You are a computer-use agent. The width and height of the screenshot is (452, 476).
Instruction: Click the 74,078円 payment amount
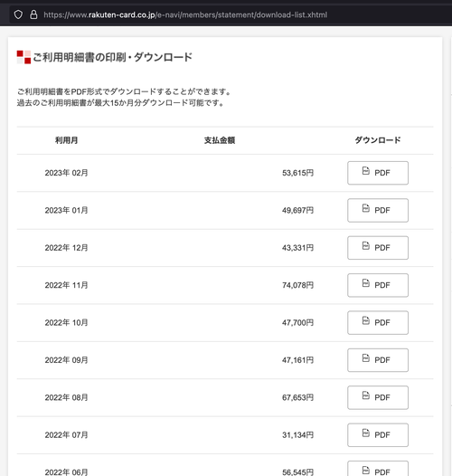pos(298,285)
